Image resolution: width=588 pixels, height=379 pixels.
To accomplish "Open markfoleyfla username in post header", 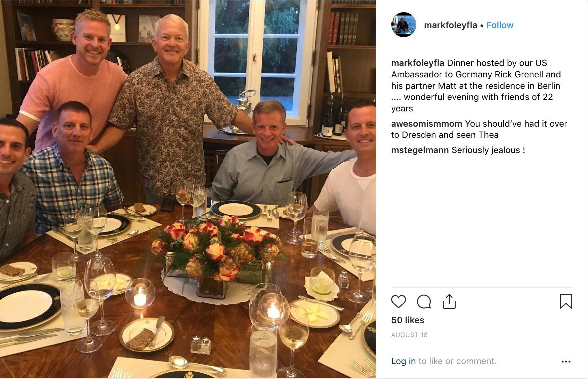I will click(450, 25).
